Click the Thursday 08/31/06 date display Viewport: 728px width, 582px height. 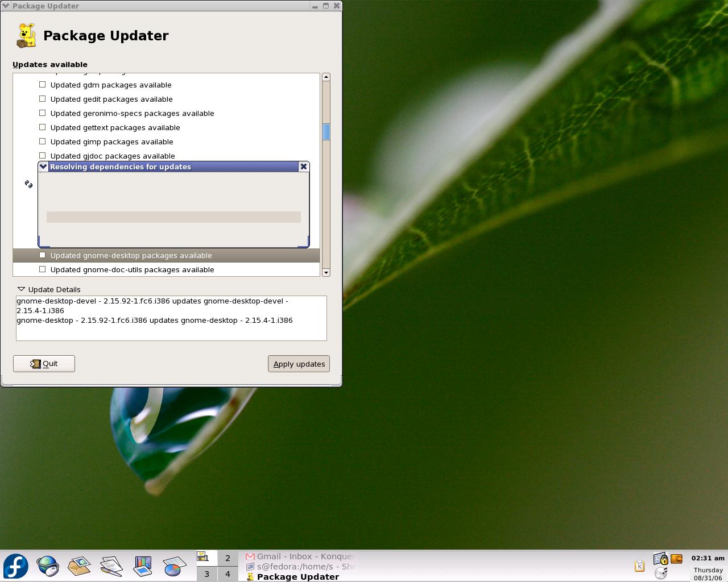[708, 574]
